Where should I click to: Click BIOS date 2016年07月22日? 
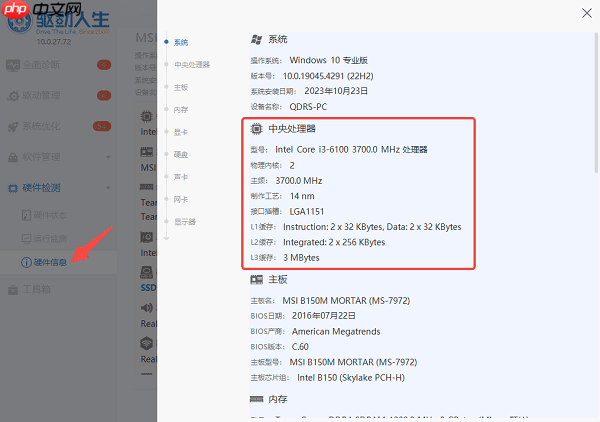coord(324,316)
